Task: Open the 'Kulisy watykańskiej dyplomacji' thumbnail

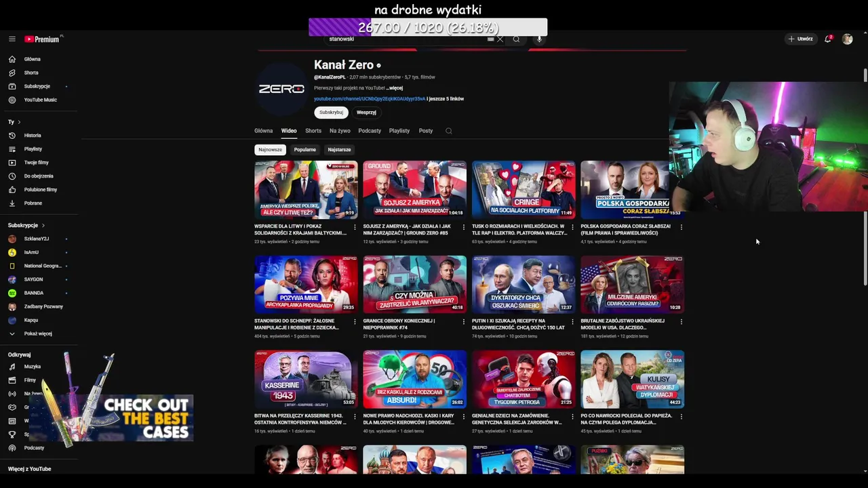Action: click(632, 380)
